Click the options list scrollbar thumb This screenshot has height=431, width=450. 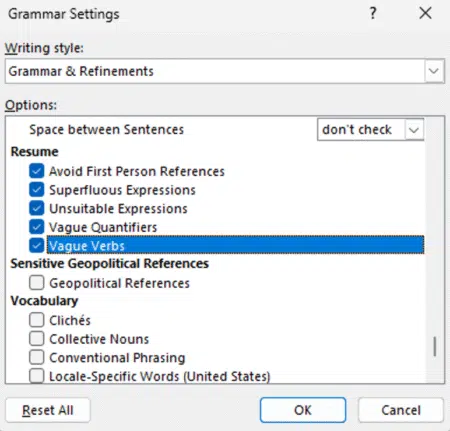click(435, 347)
